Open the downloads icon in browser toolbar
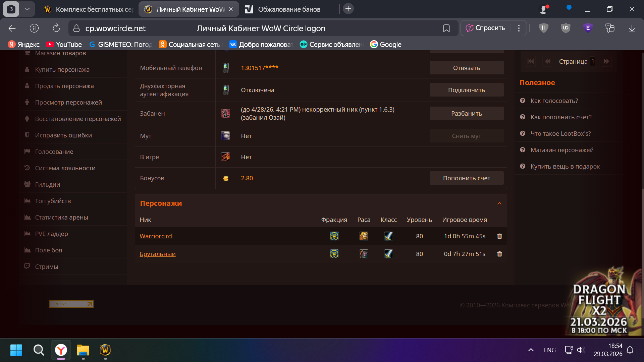The image size is (644, 362). pyautogui.click(x=632, y=28)
